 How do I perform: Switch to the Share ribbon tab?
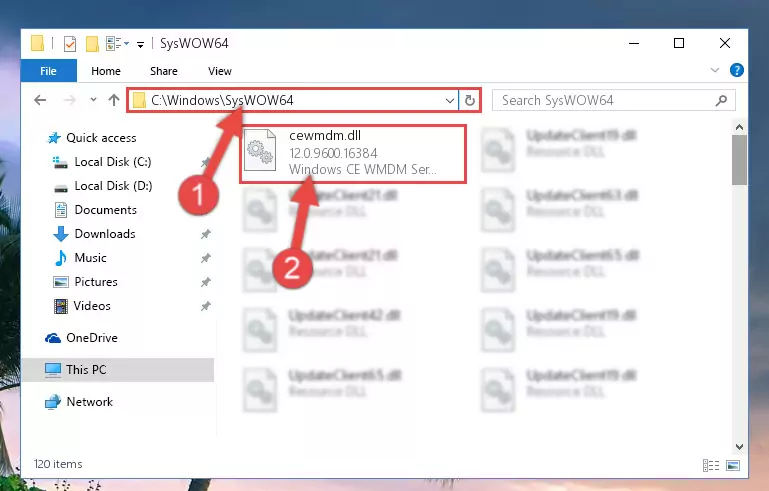164,71
